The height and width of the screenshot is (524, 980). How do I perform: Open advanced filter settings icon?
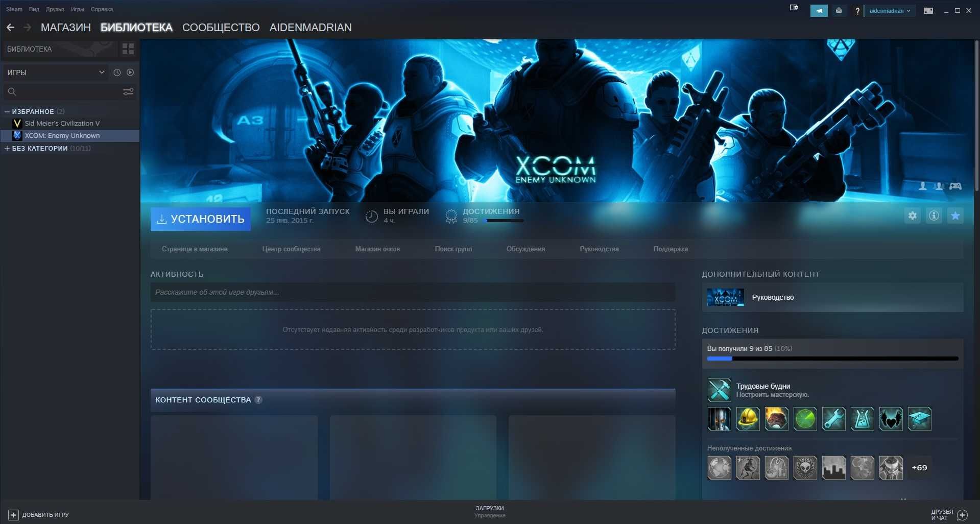coord(128,91)
